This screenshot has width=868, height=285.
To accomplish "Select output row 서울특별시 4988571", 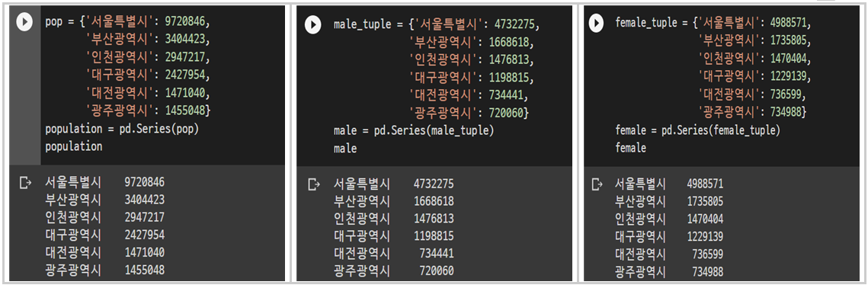I will coord(669,184).
